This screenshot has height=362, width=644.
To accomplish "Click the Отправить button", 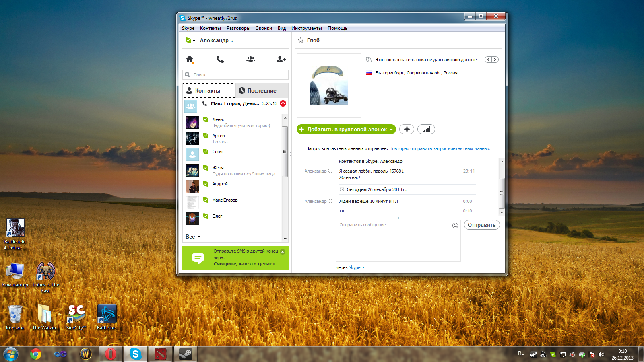I will pyautogui.click(x=482, y=225).
